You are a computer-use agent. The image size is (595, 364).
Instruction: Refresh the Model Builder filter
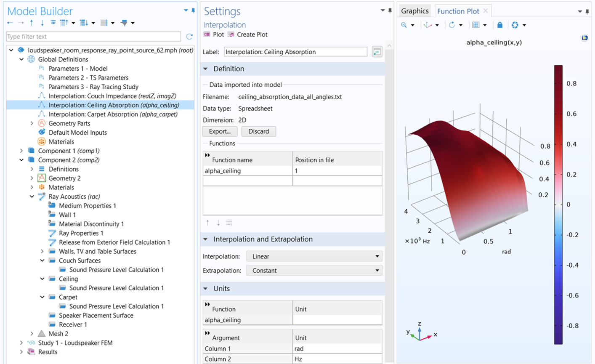[189, 37]
